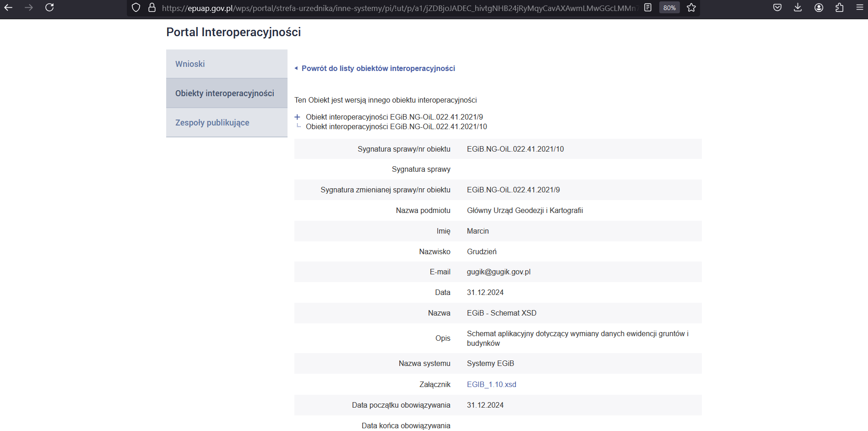Bookmark this page with the star
The image size is (868, 431).
pyautogui.click(x=691, y=8)
